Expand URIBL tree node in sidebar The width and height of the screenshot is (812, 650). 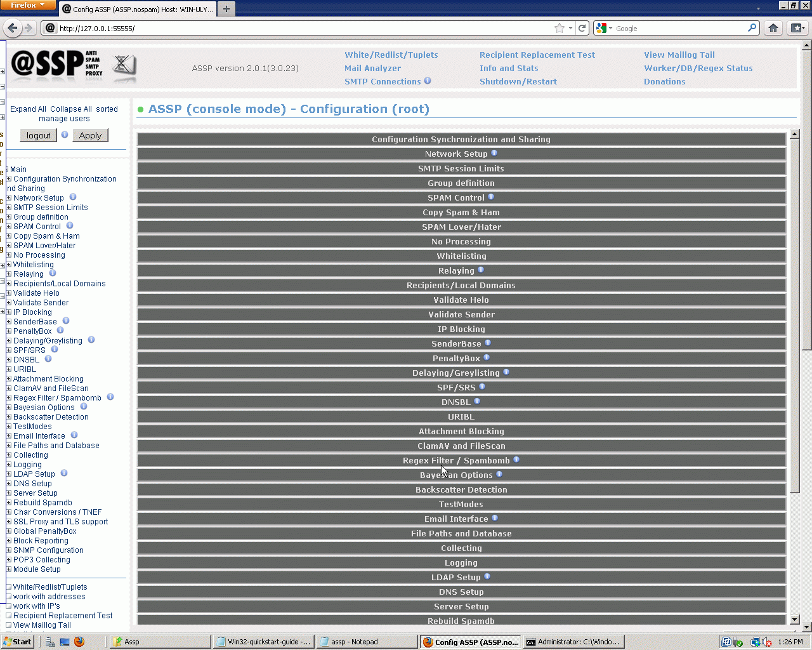[x=9, y=369]
